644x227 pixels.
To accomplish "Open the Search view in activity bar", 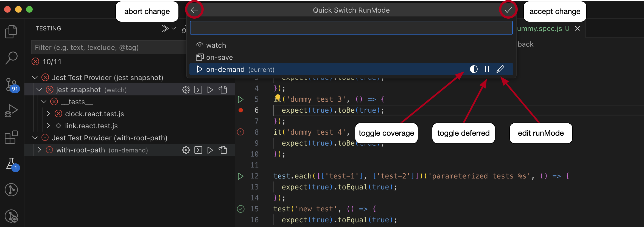I will [x=11, y=58].
